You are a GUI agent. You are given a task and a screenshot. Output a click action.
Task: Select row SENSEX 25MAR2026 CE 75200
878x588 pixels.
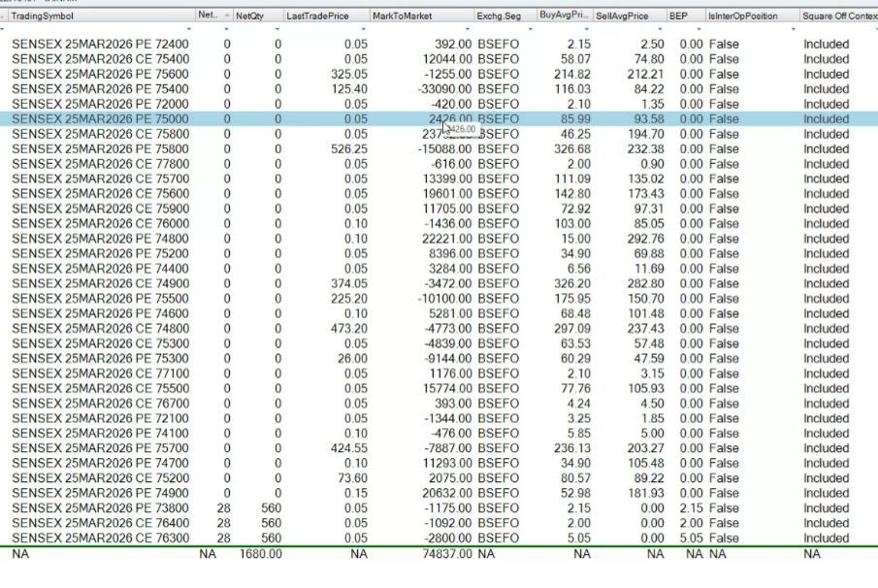click(439, 478)
